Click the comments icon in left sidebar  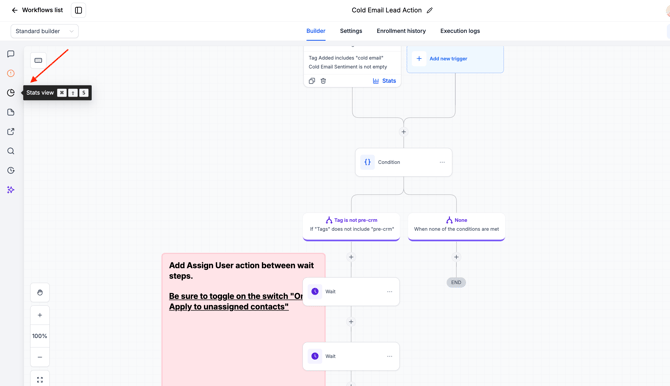(11, 54)
